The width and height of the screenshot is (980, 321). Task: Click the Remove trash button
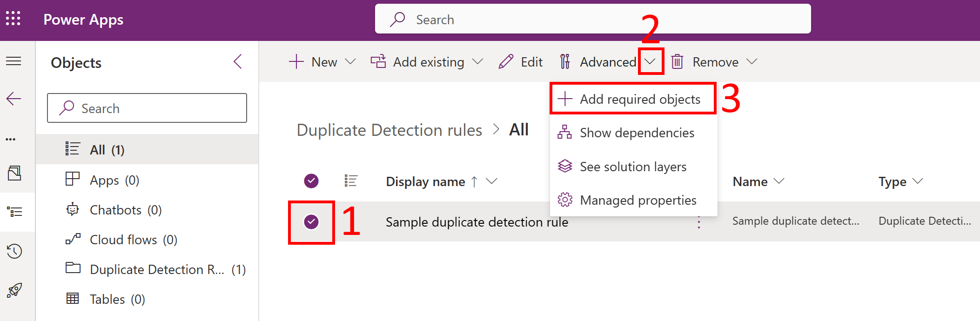tap(705, 62)
